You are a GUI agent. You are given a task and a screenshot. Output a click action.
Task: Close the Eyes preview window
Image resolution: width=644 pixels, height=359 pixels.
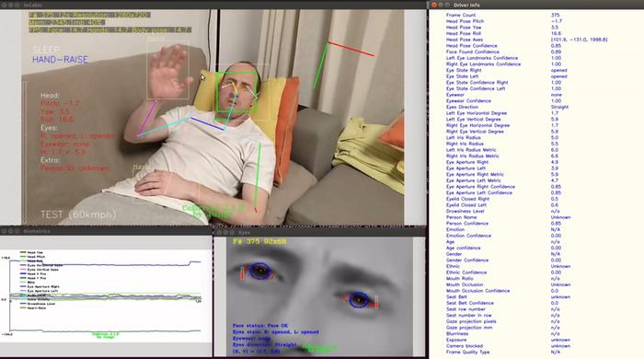[219, 232]
